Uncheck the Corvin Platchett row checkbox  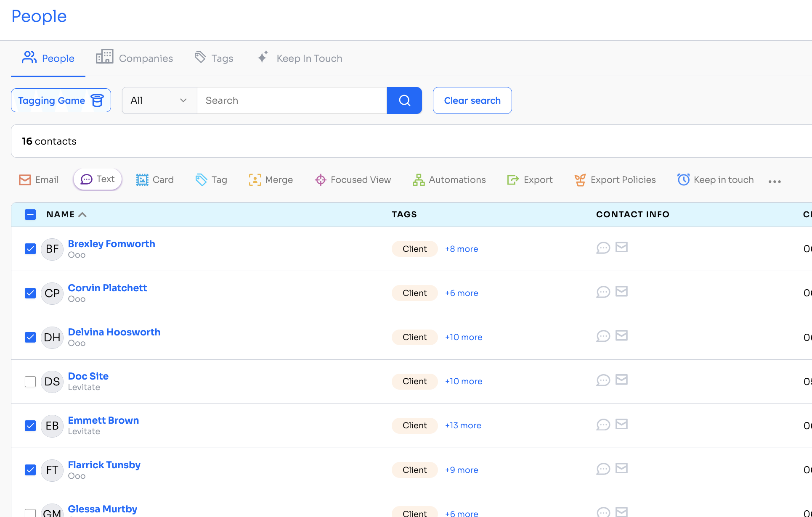tap(30, 293)
